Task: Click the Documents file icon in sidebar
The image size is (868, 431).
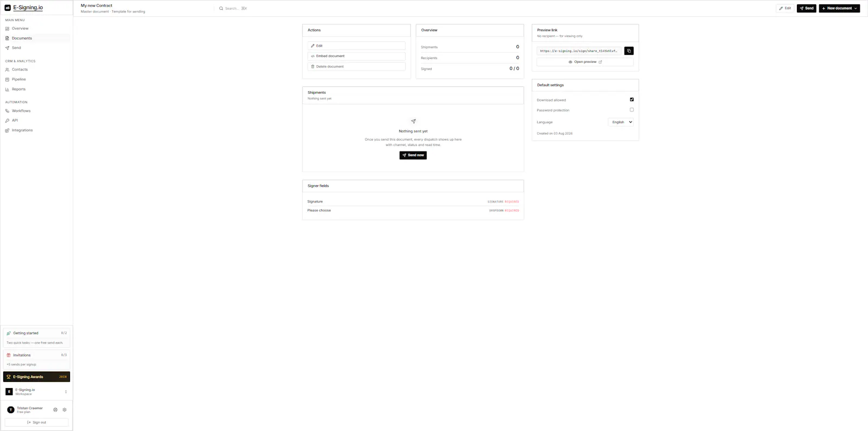Action: tap(7, 38)
